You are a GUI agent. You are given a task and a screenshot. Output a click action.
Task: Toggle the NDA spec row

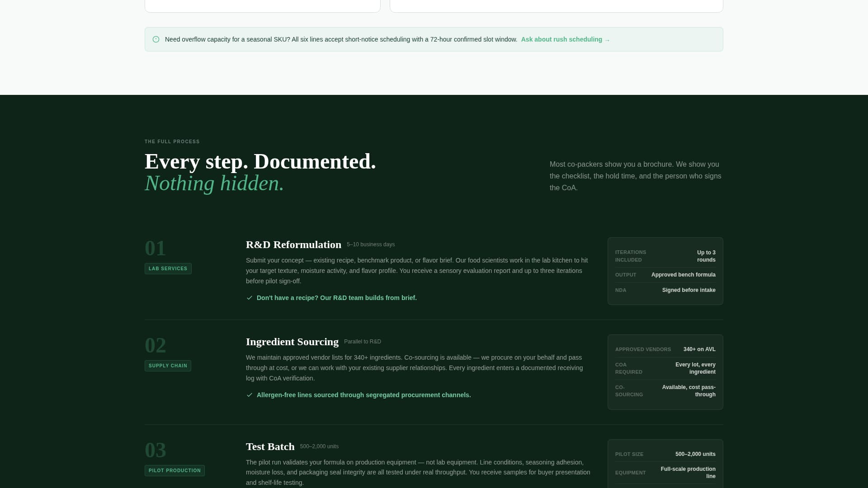665,290
